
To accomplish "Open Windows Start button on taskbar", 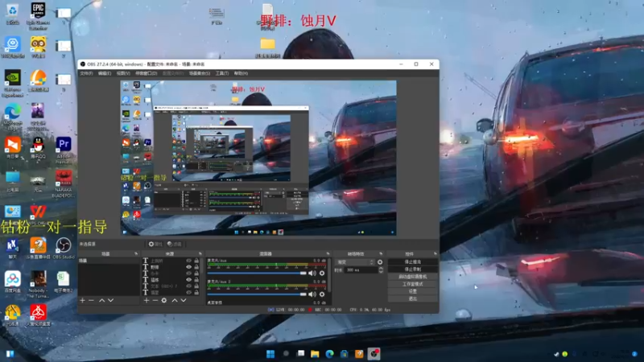I will click(x=270, y=354).
